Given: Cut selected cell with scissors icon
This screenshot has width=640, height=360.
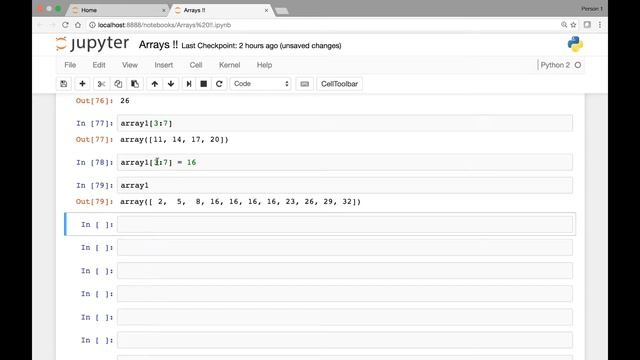Looking at the screenshot, I should 101,84.
